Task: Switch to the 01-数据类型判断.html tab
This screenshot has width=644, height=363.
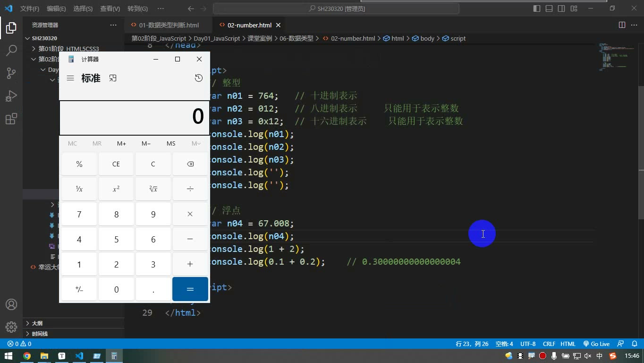Action: click(169, 25)
